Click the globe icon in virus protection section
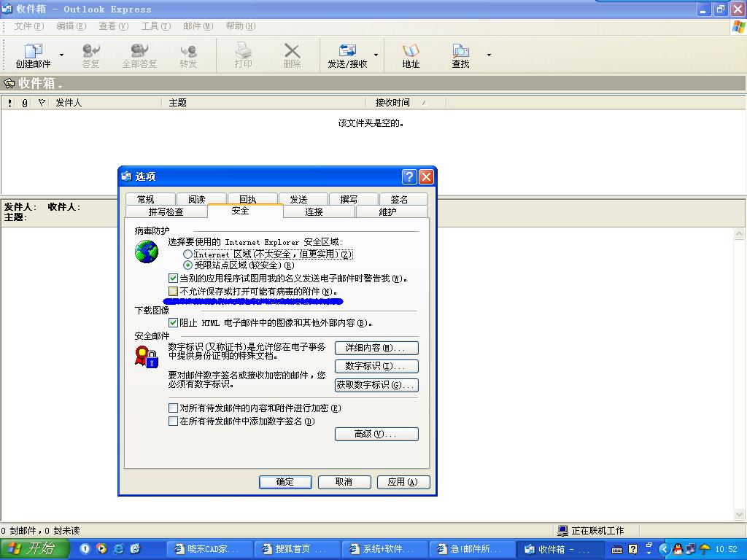 147,252
